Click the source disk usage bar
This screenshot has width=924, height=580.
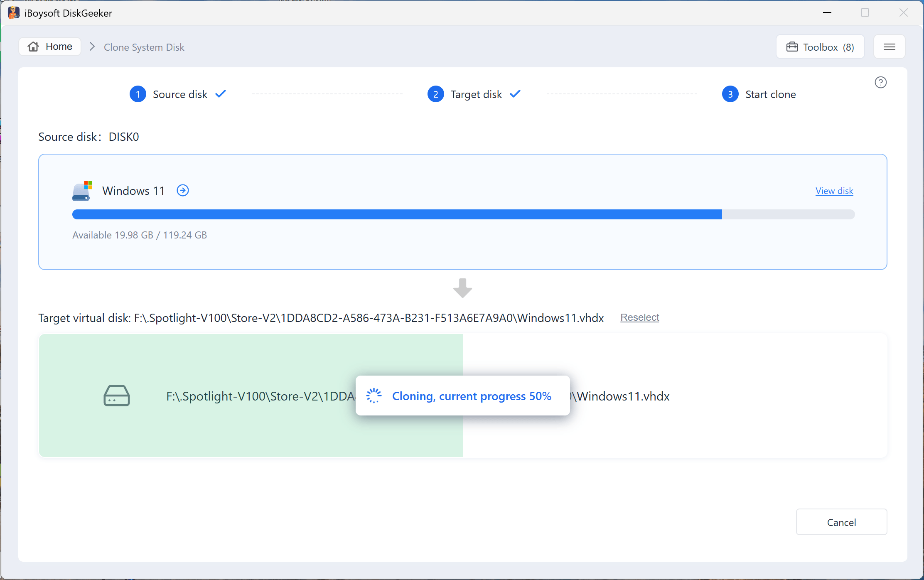463,214
